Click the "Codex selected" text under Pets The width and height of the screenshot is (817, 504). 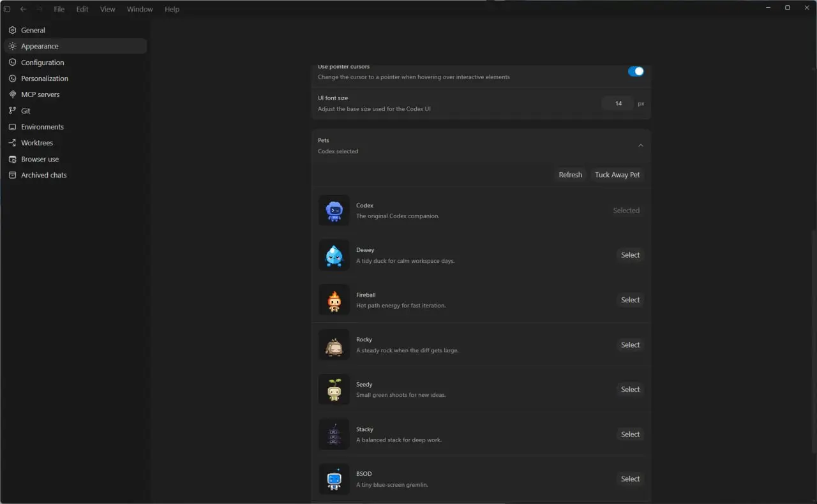[x=338, y=152]
